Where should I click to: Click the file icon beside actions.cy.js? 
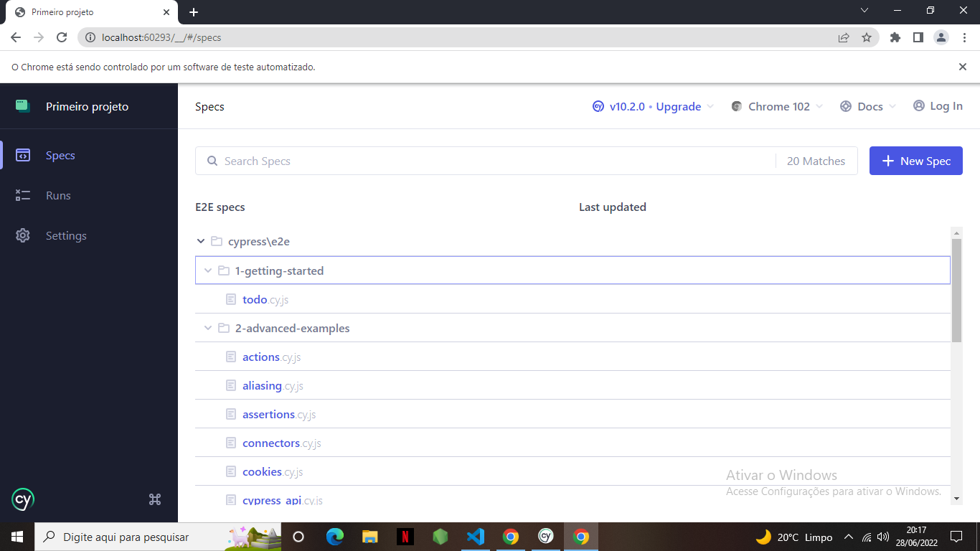(231, 357)
